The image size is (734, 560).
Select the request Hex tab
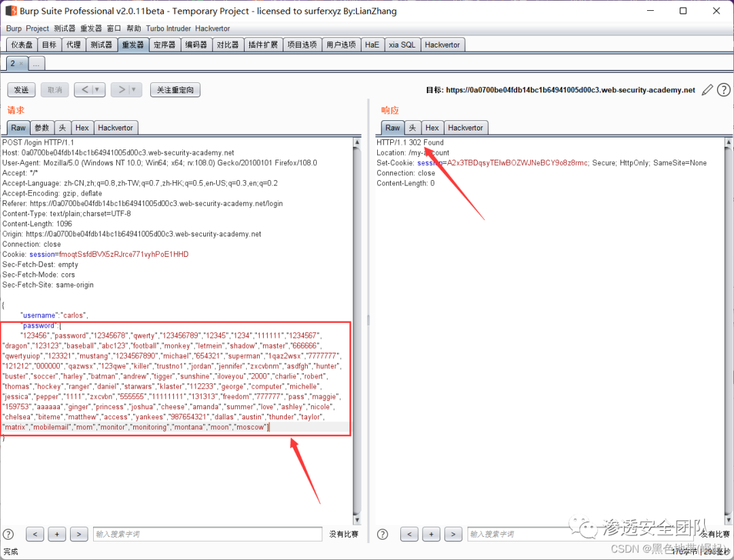tap(82, 128)
